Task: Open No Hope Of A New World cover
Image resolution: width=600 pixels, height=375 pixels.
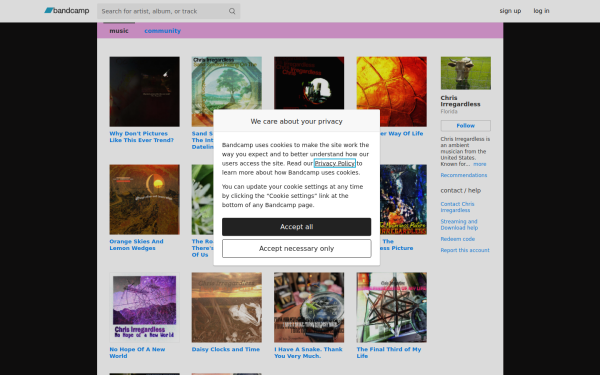Action: click(144, 307)
